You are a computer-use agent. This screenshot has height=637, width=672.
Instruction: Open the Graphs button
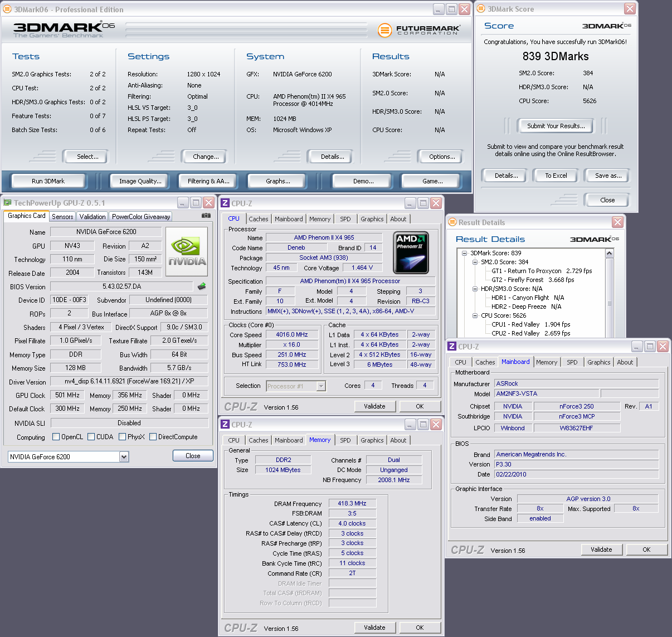click(x=278, y=181)
